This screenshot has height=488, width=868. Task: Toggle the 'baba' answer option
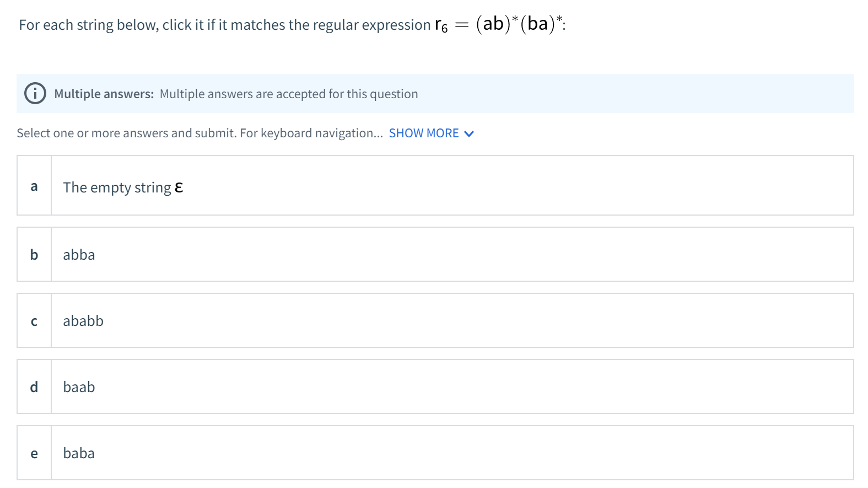point(79,453)
